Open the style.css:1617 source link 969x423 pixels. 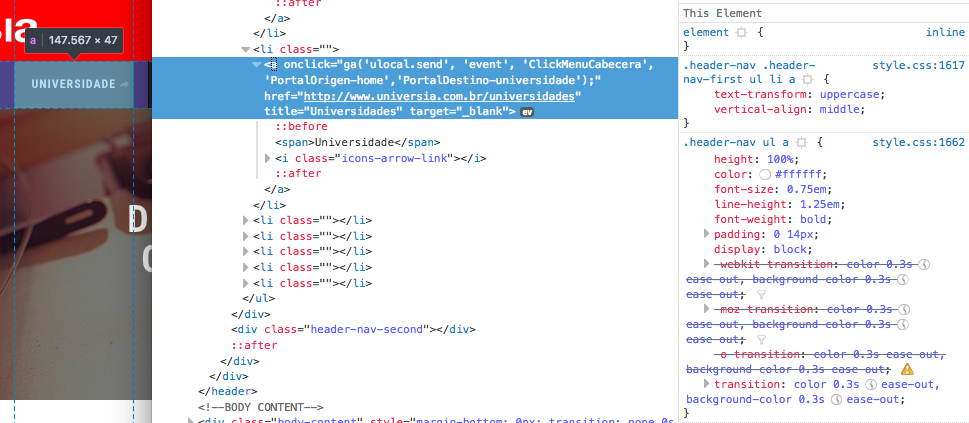pos(918,64)
